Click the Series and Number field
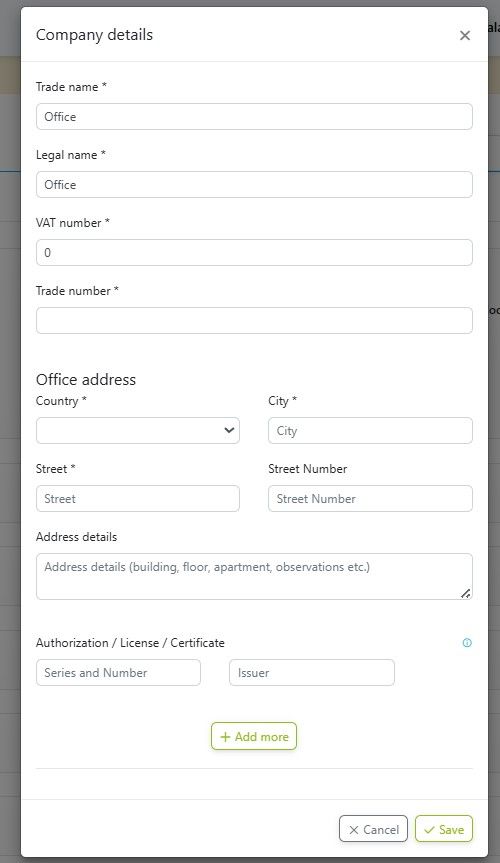500x863 pixels. pos(118,673)
